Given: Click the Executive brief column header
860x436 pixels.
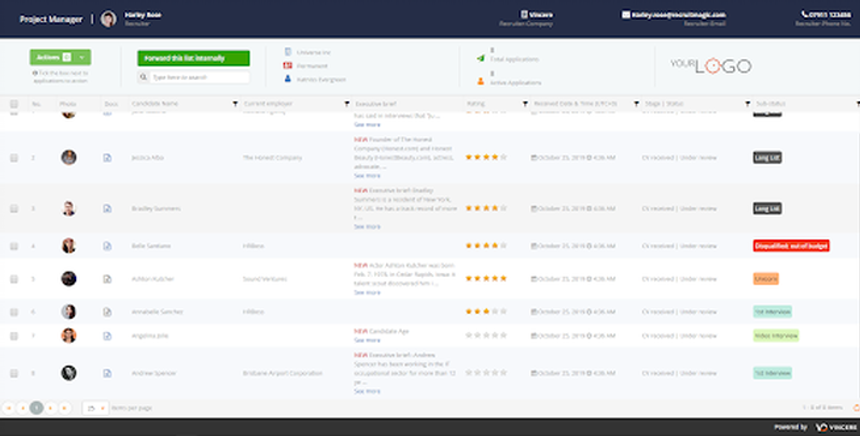Looking at the screenshot, I should (378, 103).
